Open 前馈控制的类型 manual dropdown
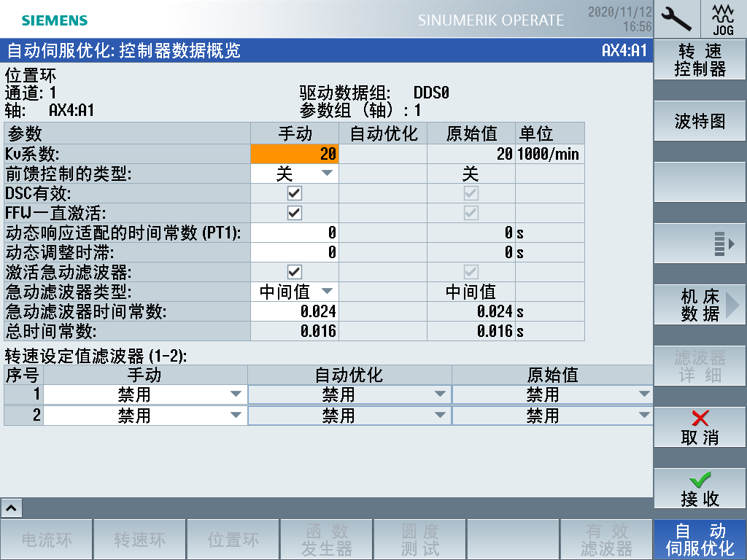747x560 pixels. [x=295, y=174]
